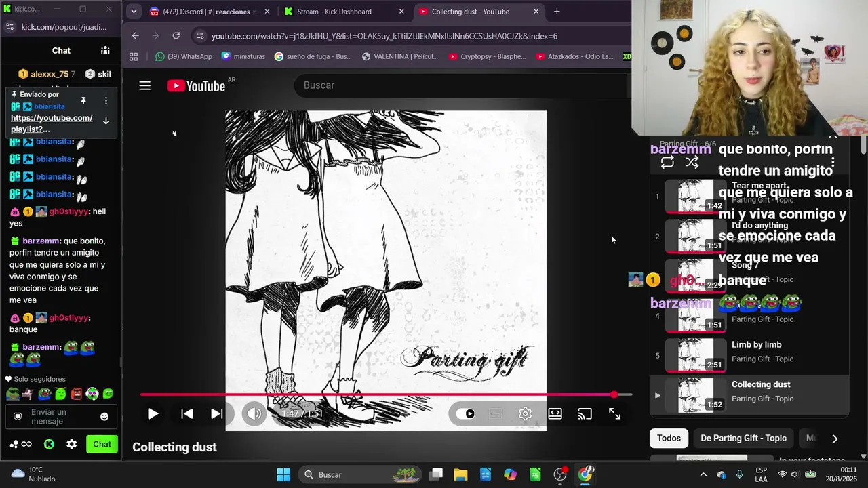
Task: Switch player to theater mode
Action: tap(555, 413)
